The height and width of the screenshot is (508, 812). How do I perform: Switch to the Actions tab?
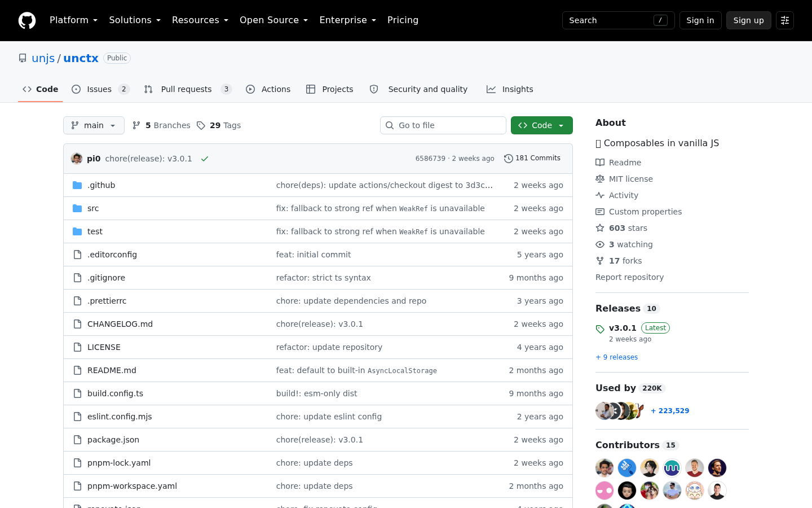[x=268, y=89]
